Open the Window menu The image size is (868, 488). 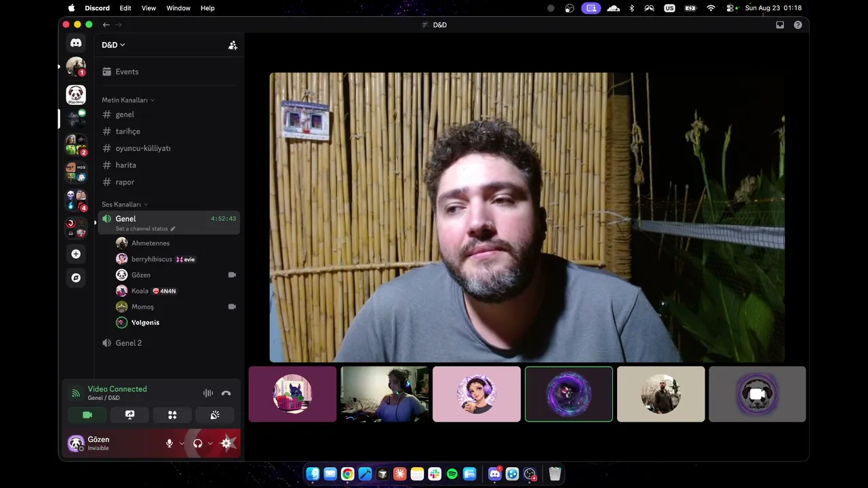tap(178, 8)
